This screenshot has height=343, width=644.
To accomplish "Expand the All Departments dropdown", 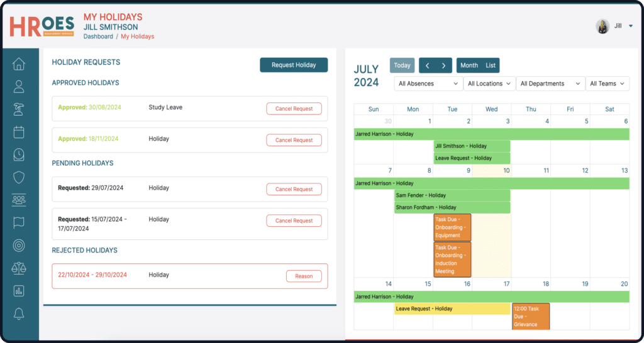I will point(550,84).
